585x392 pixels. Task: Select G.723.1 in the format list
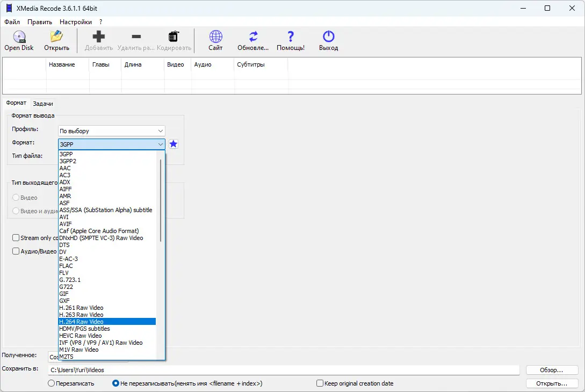point(107,280)
